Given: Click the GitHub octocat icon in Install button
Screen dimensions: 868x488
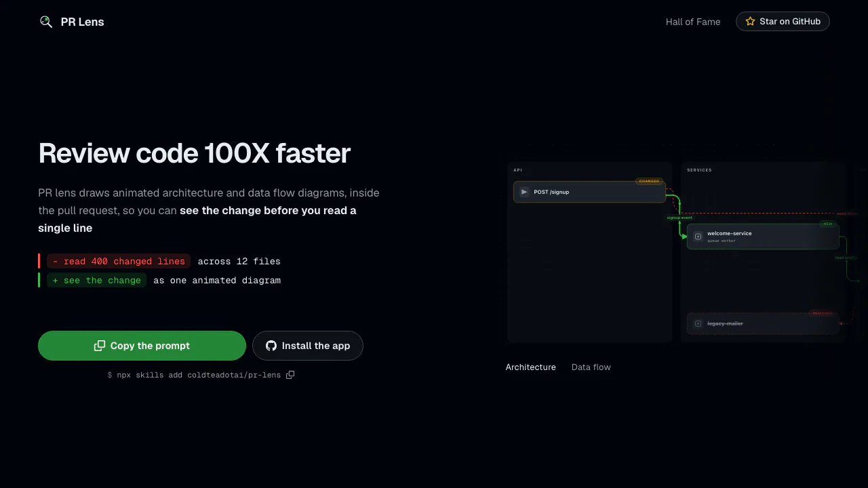Looking at the screenshot, I should [x=271, y=346].
